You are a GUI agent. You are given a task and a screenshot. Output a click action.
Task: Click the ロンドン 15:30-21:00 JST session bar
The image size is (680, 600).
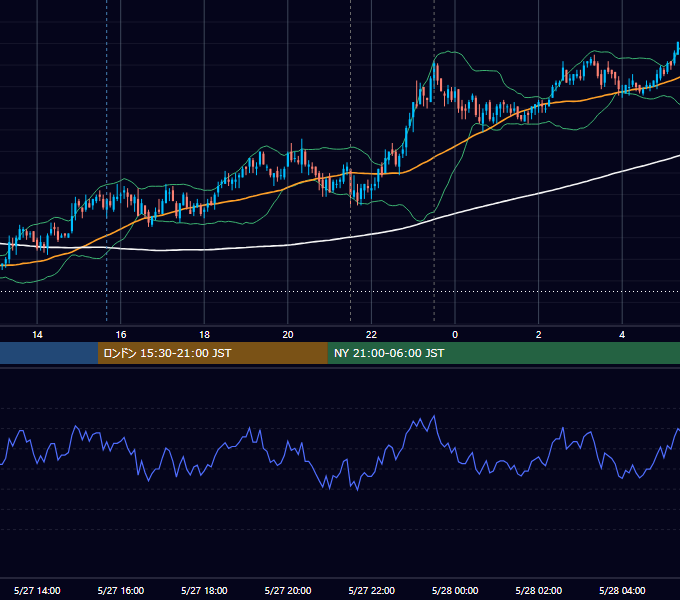[212, 353]
